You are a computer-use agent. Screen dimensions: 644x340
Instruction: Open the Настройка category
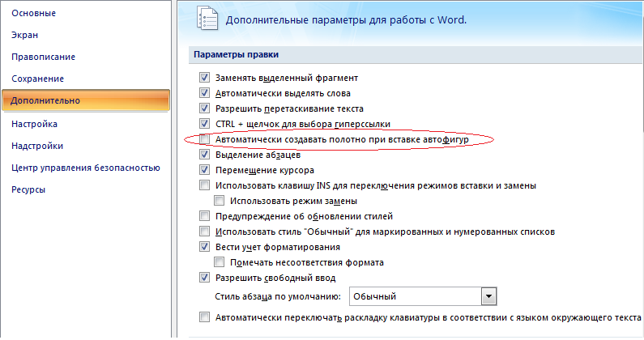pos(34,124)
